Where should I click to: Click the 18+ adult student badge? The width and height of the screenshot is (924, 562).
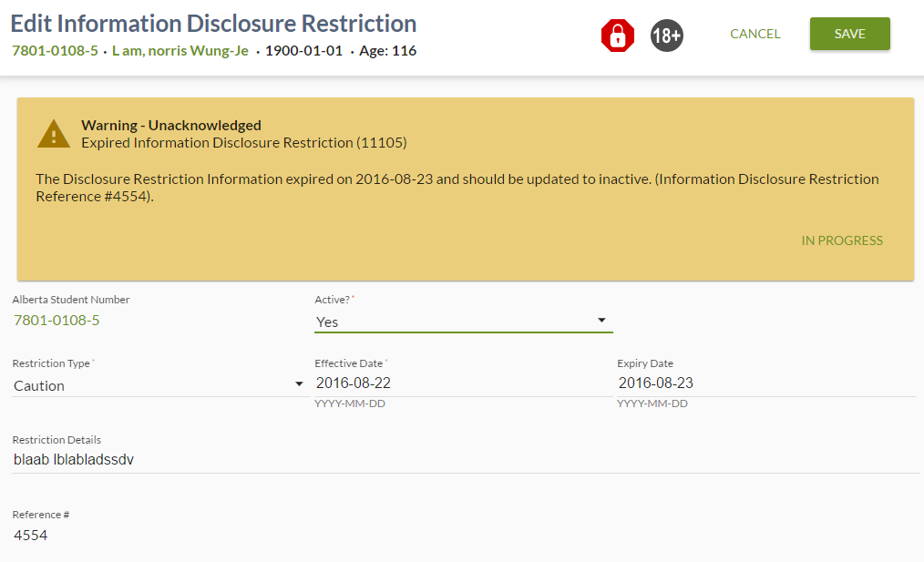pos(666,36)
